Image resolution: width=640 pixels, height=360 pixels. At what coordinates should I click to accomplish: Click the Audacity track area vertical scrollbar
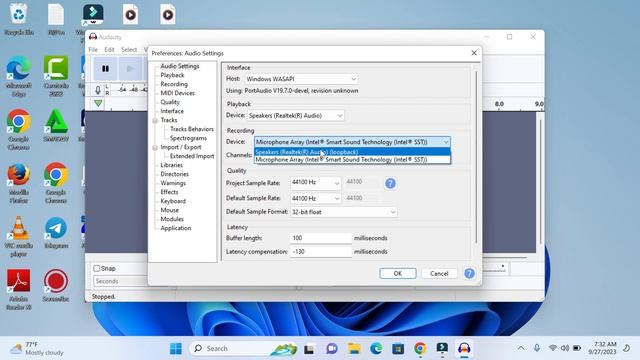click(540, 182)
